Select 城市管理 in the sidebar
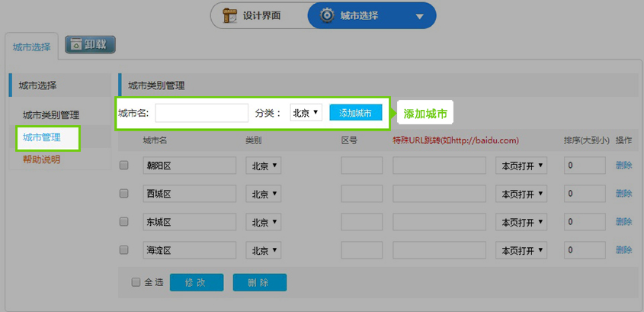Viewport: 644px width, 312px height. [42, 137]
